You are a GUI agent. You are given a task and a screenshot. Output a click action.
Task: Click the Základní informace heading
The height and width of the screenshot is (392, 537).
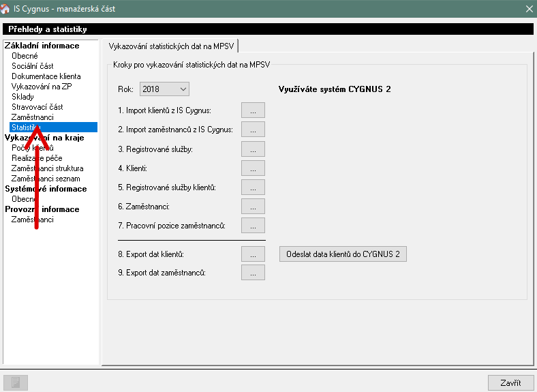42,46
